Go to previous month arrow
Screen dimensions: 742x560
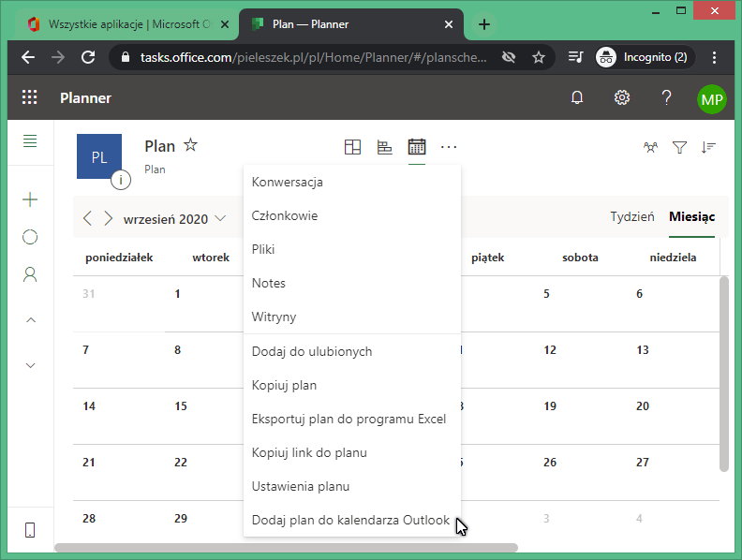(87, 218)
